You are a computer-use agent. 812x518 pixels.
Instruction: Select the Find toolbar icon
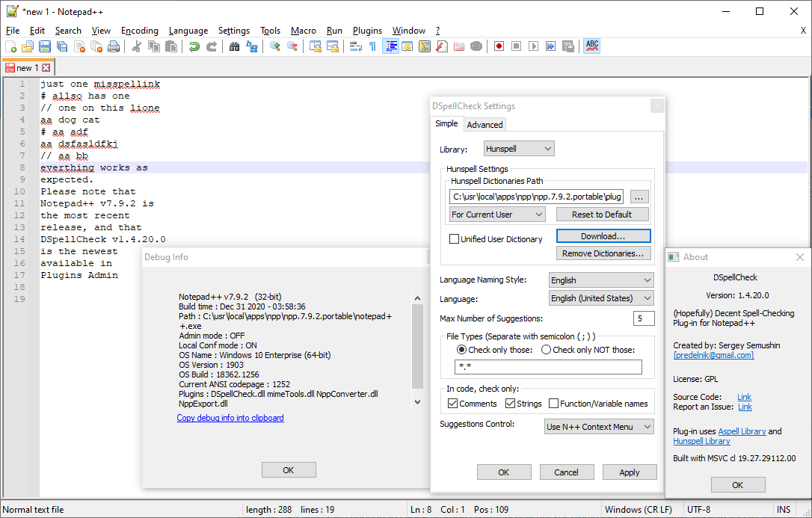(x=234, y=46)
